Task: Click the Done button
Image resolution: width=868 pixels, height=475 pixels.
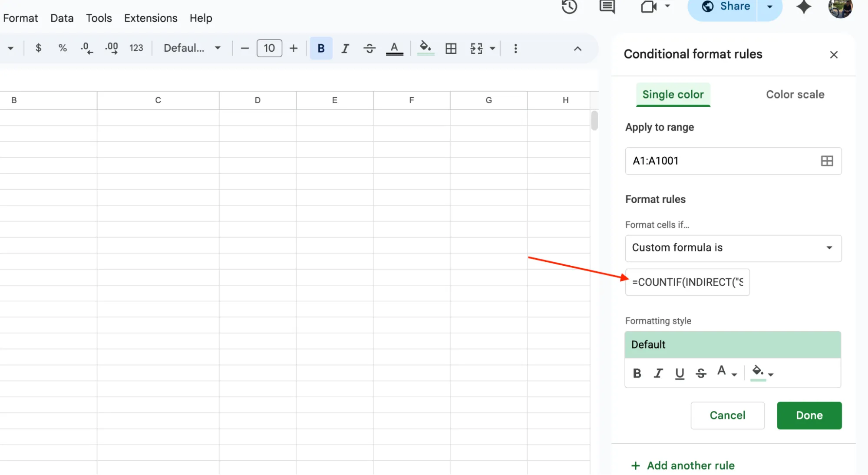Action: click(x=809, y=415)
